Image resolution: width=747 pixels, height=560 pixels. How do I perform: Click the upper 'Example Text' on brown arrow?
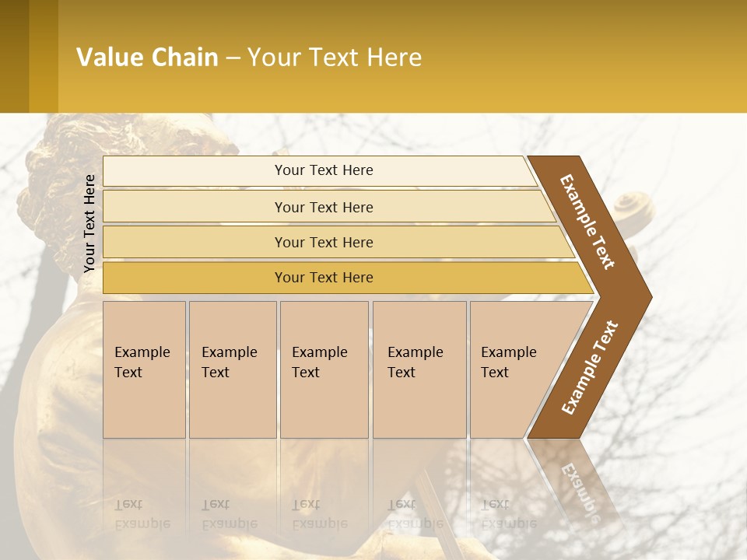[x=587, y=222]
